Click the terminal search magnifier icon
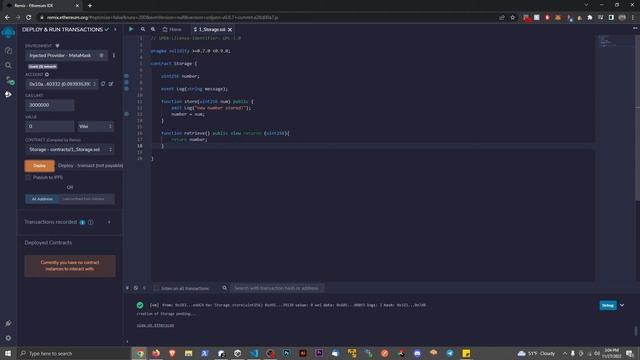This screenshot has width=640, height=360. click(224, 288)
